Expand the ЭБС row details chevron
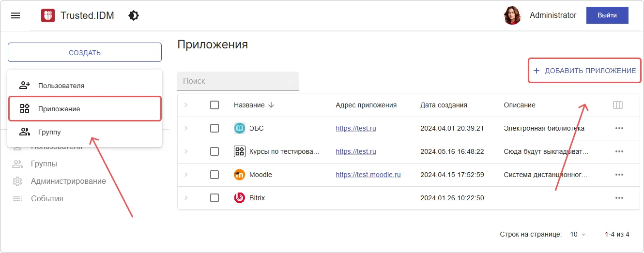This screenshot has height=253, width=644. (186, 128)
